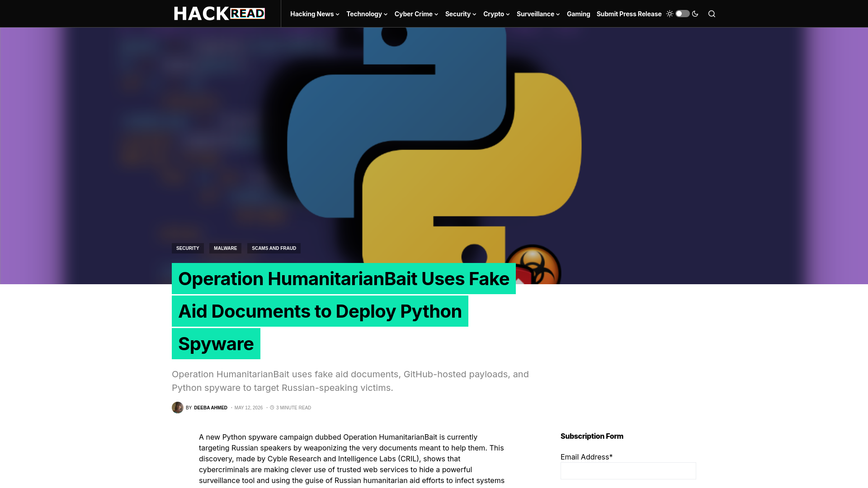Click the moon dark-mode icon
The image size is (868, 488).
[x=695, y=14]
